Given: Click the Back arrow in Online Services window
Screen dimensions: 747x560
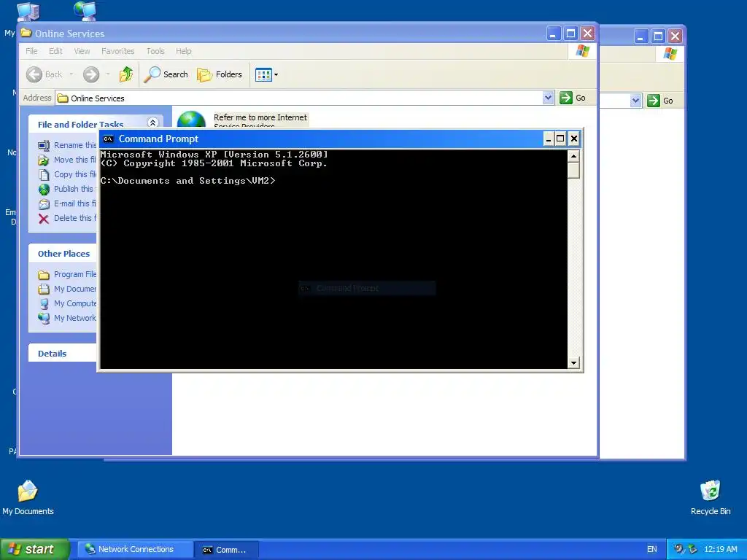Looking at the screenshot, I should point(34,74).
